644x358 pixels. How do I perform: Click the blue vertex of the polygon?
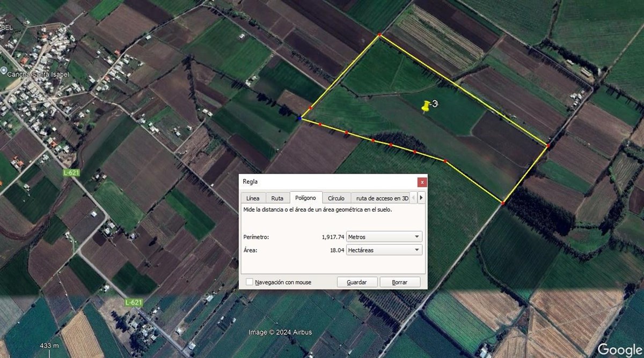click(299, 118)
